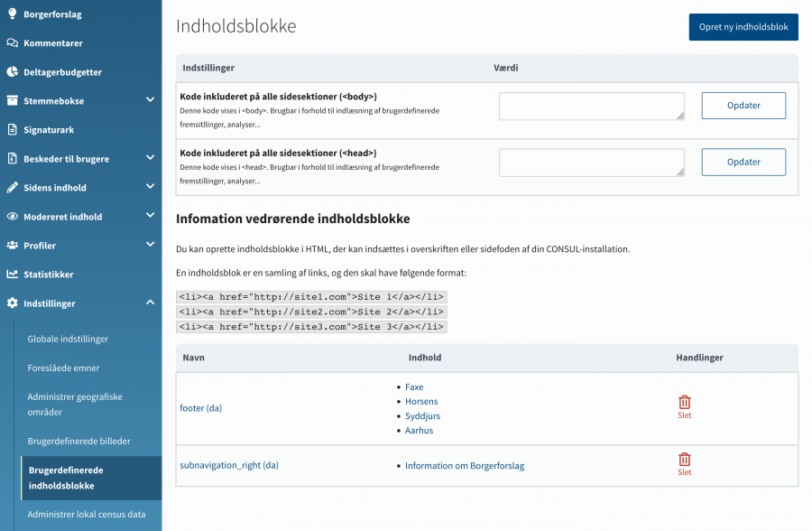Open the Statistikker chart icon

tap(12, 274)
